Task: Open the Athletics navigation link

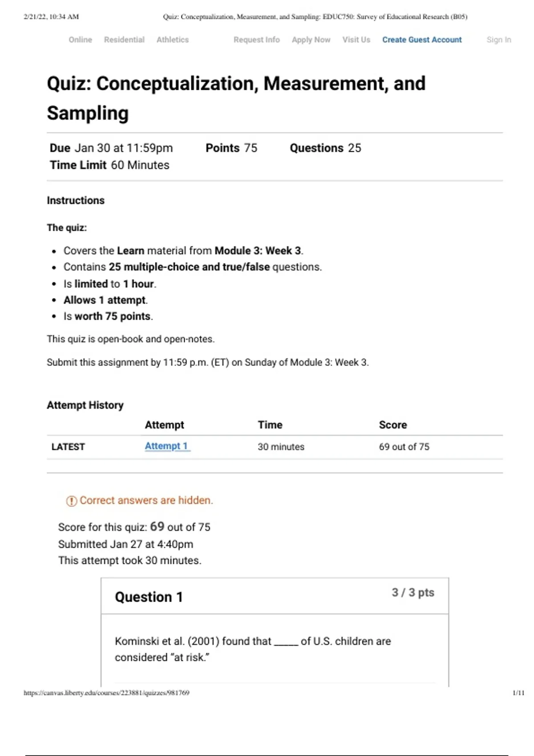Action: click(x=173, y=40)
